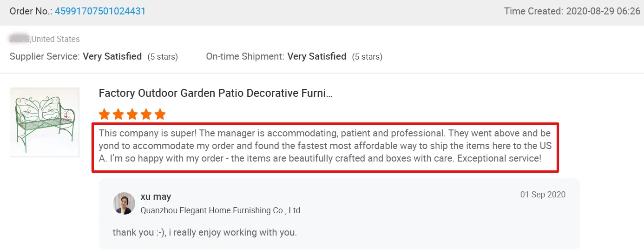Click the third orange rating star
This screenshot has width=644, height=250.
[132, 114]
